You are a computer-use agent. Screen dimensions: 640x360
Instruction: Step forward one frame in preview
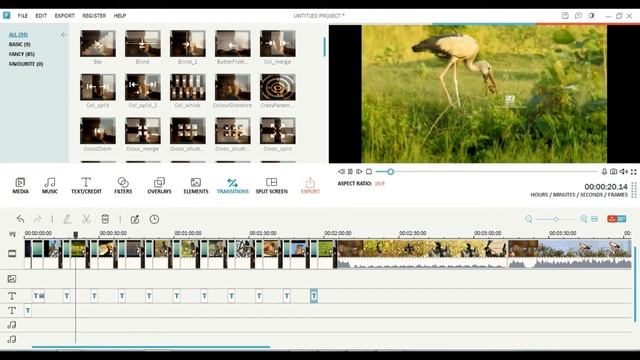tap(359, 172)
